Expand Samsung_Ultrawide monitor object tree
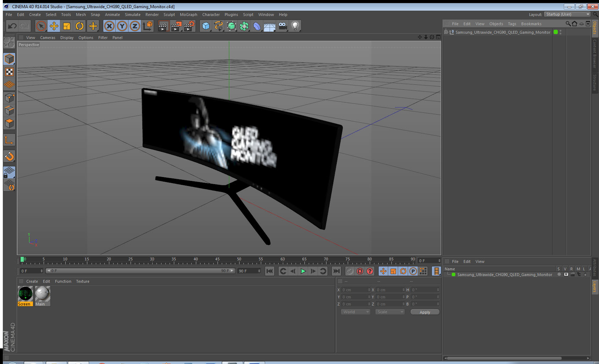599x364 pixels. 446,32
